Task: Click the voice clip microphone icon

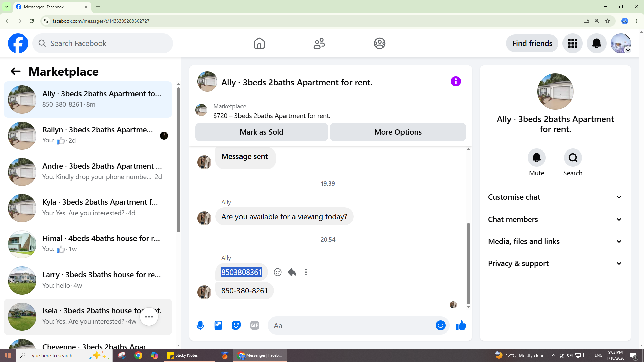Action: pos(200,325)
